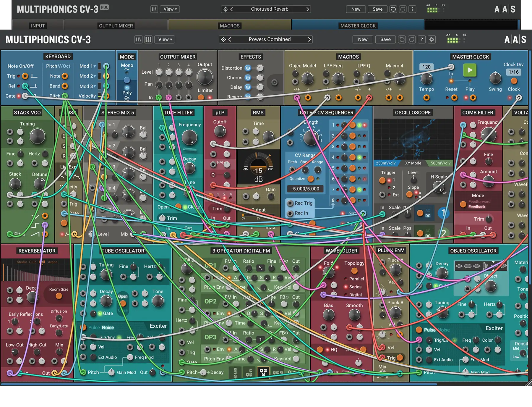This screenshot has height=407, width=532.
Task: Open the keyboard panel icon in toolbar
Action: (x=148, y=39)
